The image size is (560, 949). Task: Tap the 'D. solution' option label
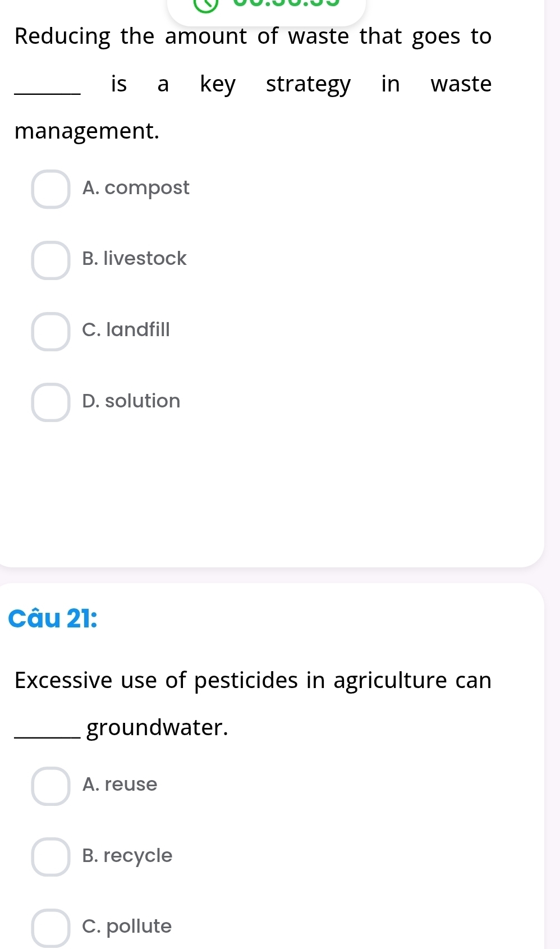(131, 401)
